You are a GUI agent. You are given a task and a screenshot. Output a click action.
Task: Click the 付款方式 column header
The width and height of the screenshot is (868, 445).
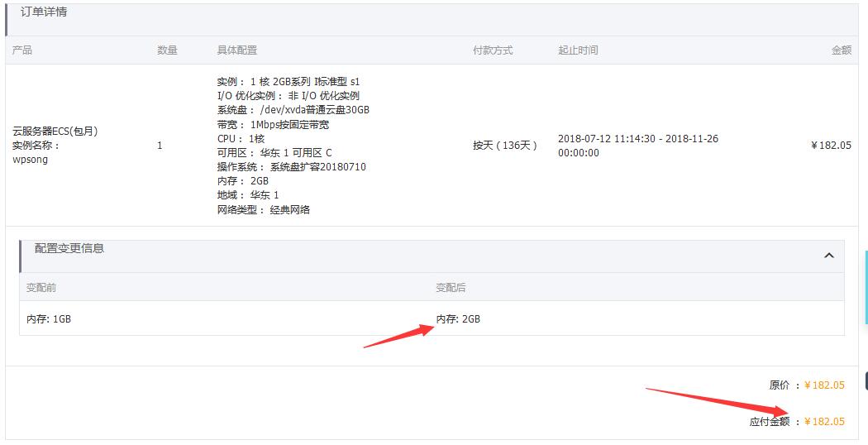click(x=492, y=50)
